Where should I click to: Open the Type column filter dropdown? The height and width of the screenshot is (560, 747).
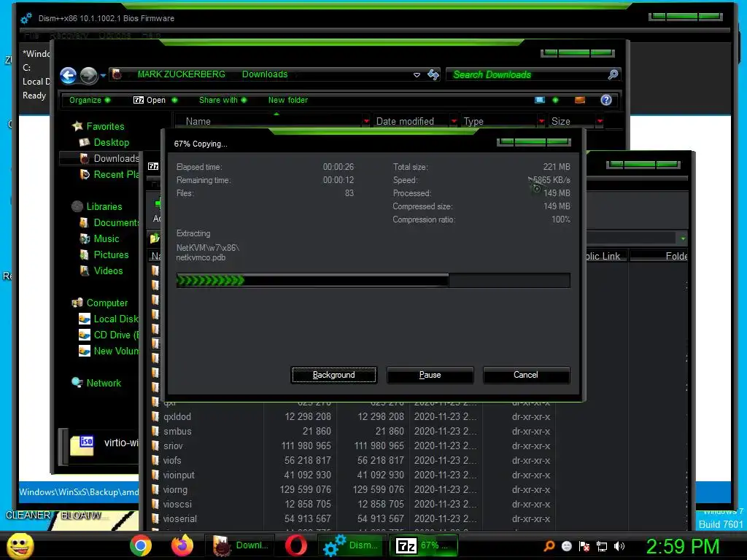541,122
